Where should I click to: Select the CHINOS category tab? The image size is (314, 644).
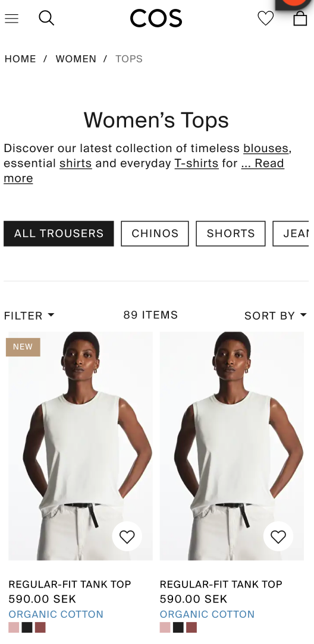[155, 233]
